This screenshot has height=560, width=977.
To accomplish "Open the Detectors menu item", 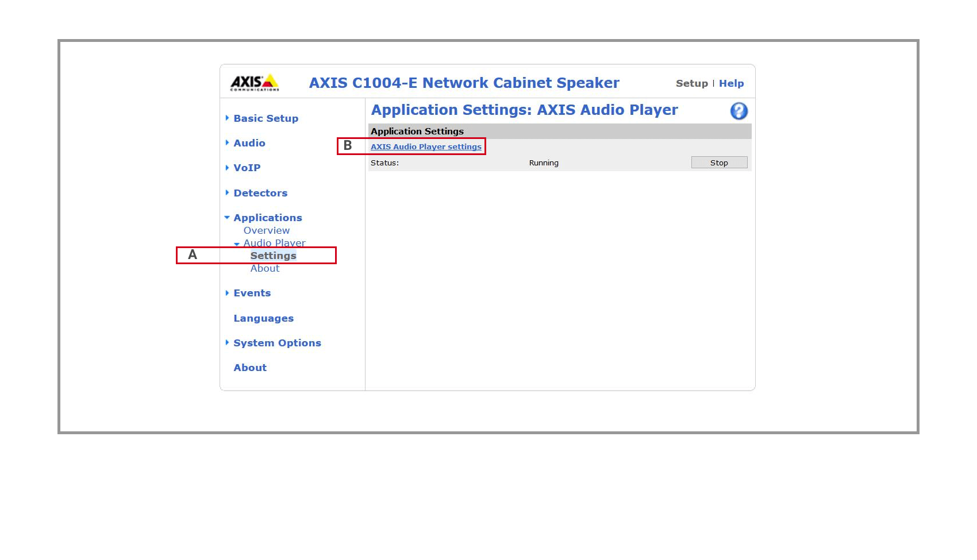I will 260,193.
